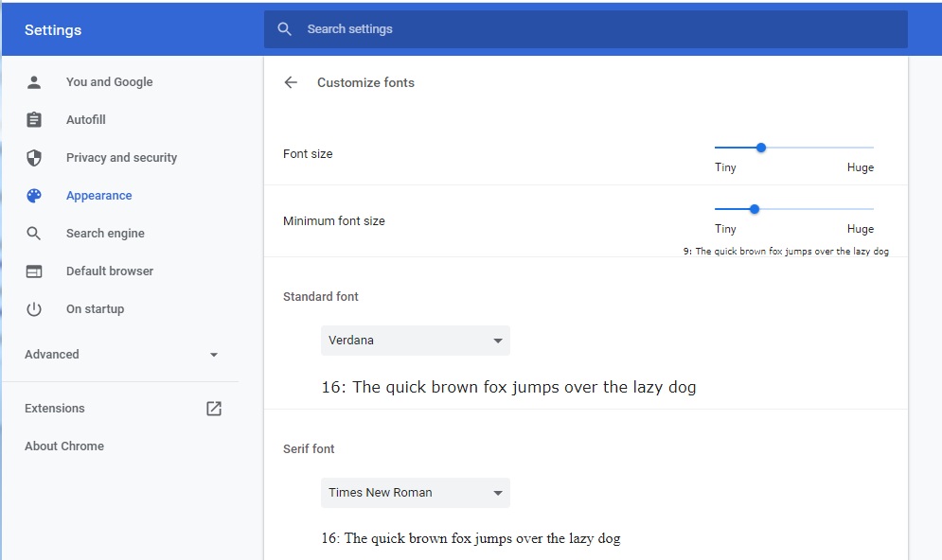Select Appearance in the sidebar menu
The height and width of the screenshot is (560, 942).
tap(99, 196)
